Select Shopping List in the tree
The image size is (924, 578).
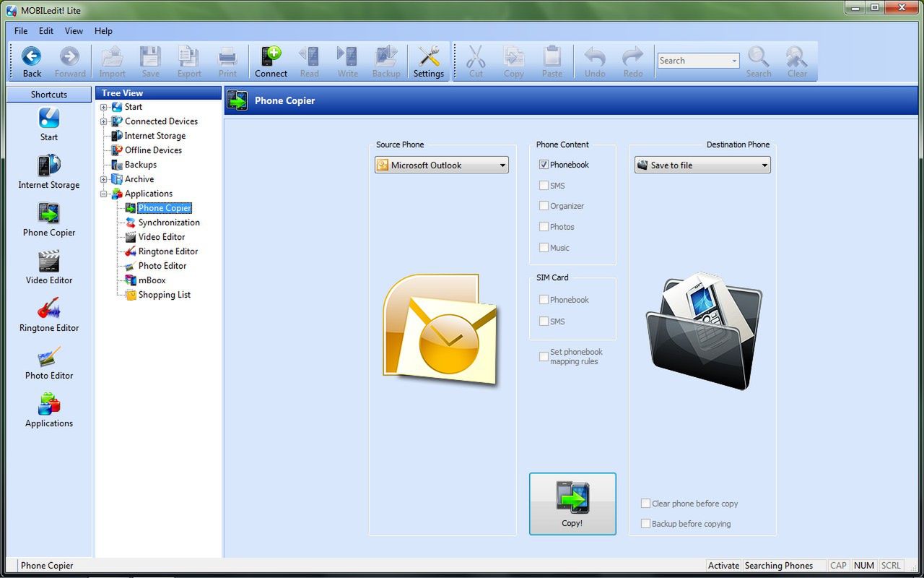coord(165,295)
